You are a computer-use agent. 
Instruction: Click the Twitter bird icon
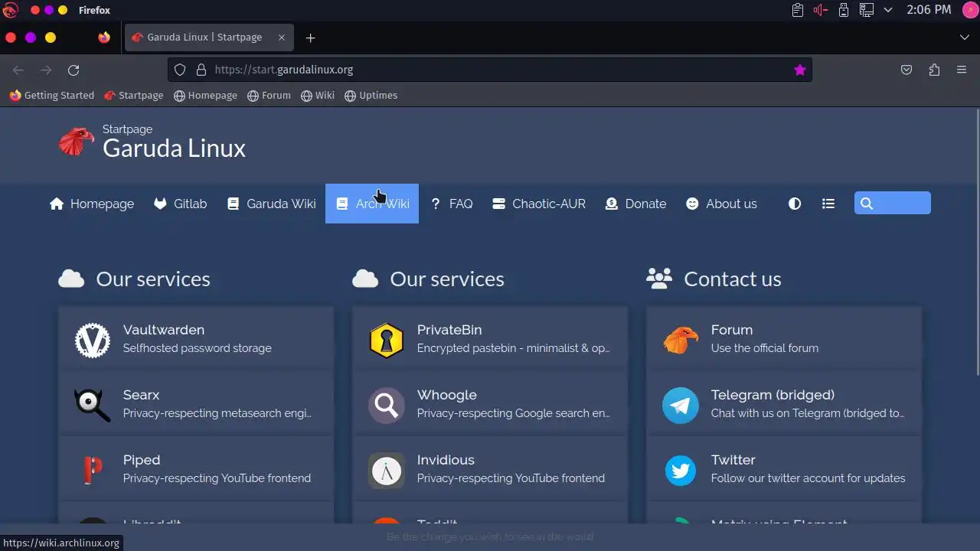pos(681,470)
